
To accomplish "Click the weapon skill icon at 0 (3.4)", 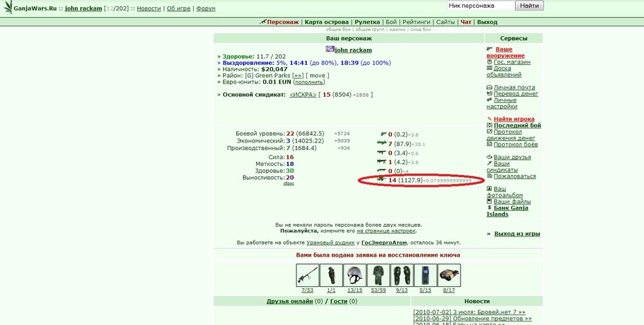I will [x=382, y=153].
